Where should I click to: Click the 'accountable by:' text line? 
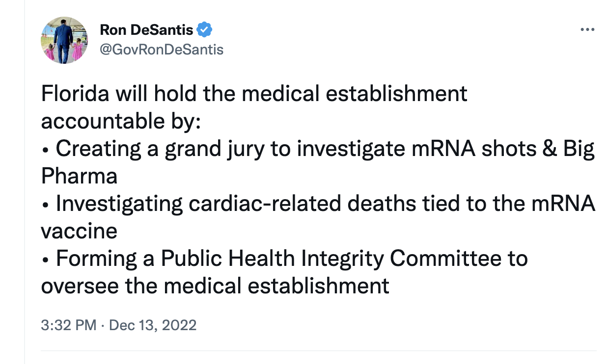[x=121, y=122]
